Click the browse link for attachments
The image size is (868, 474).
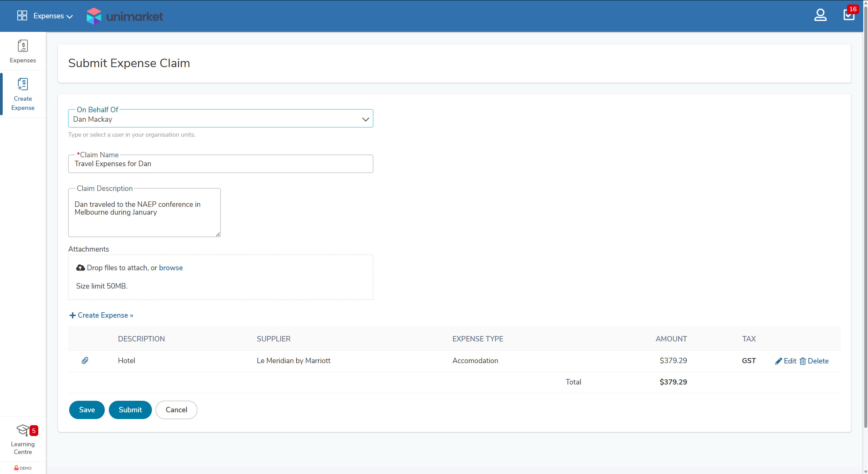171,268
